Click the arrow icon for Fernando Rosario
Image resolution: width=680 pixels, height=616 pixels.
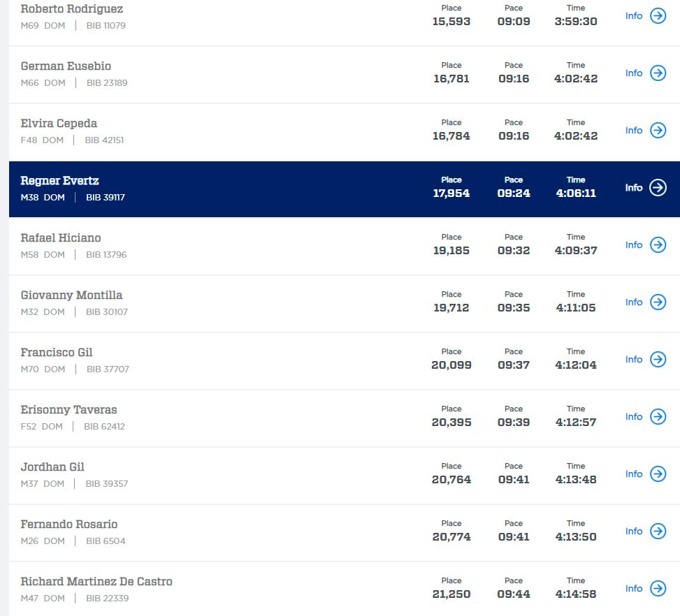point(658,531)
